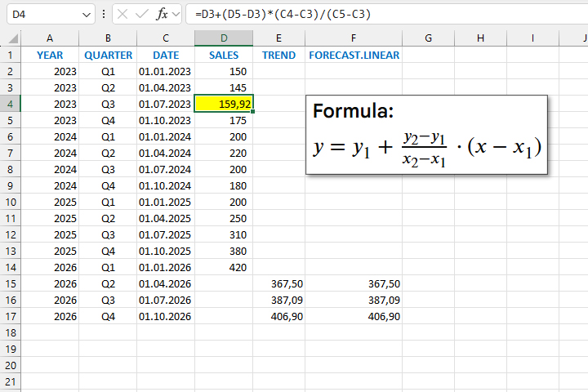
Task: Click the DATE cell 01.10.2026
Action: click(x=166, y=317)
